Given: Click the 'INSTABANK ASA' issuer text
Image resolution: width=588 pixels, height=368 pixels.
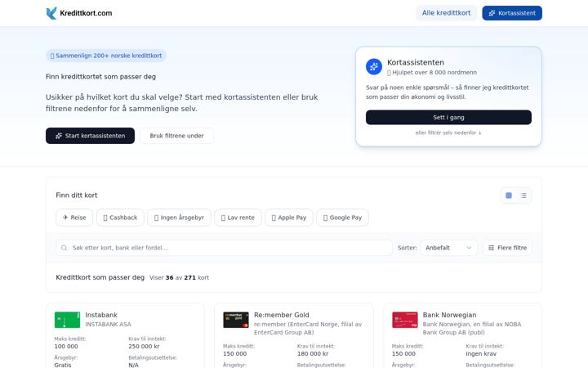Looking at the screenshot, I should (x=108, y=324).
